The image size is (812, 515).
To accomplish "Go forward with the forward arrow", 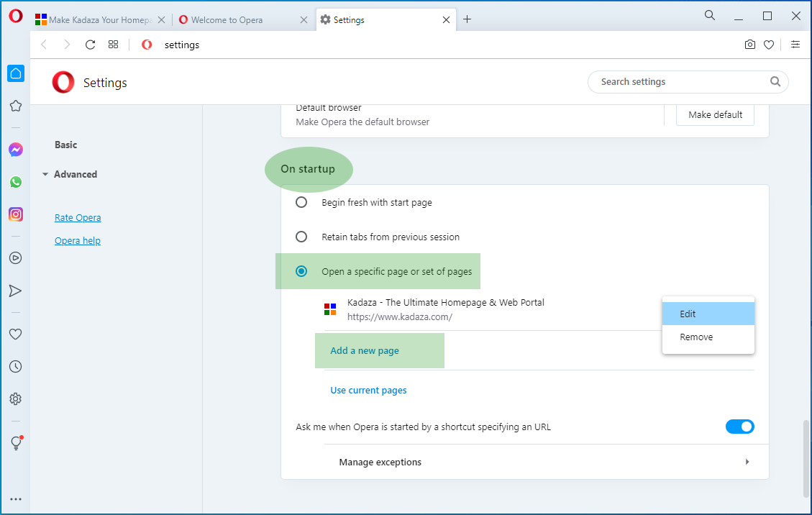I will (67, 45).
